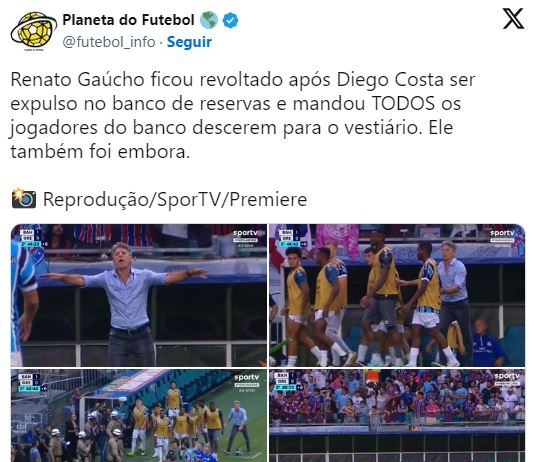
Task: Open the bottom-right photo of the crowd
Action: (x=397, y=415)
